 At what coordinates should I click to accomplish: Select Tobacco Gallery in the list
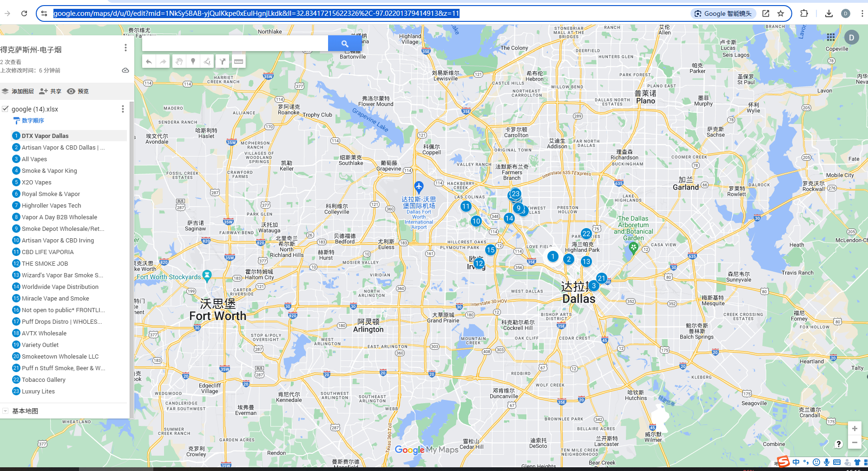44,379
